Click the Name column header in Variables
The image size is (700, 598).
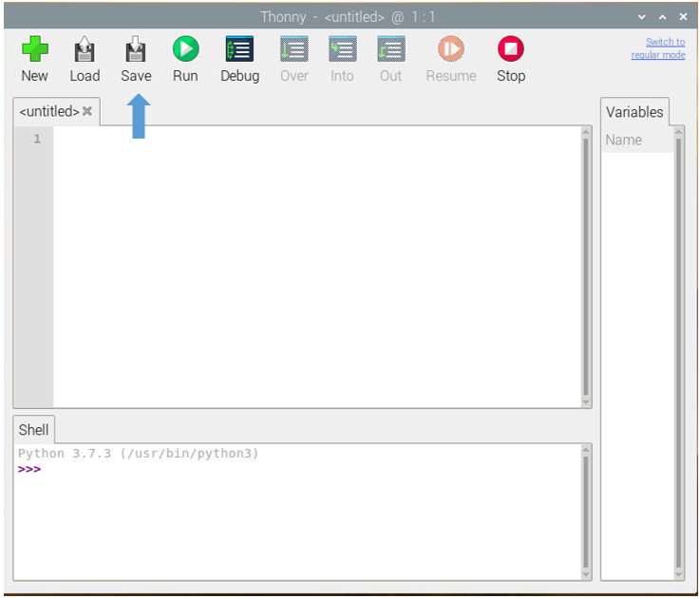point(637,140)
